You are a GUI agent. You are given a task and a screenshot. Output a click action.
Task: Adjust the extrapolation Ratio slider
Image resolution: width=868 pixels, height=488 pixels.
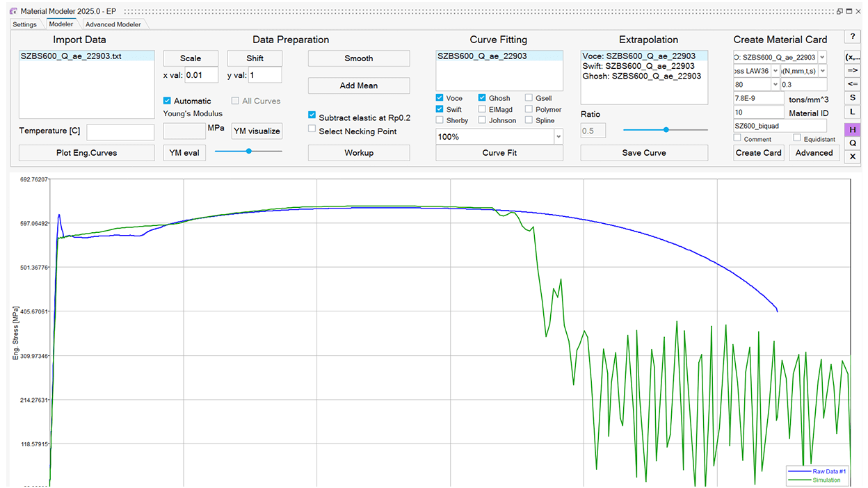click(x=666, y=130)
